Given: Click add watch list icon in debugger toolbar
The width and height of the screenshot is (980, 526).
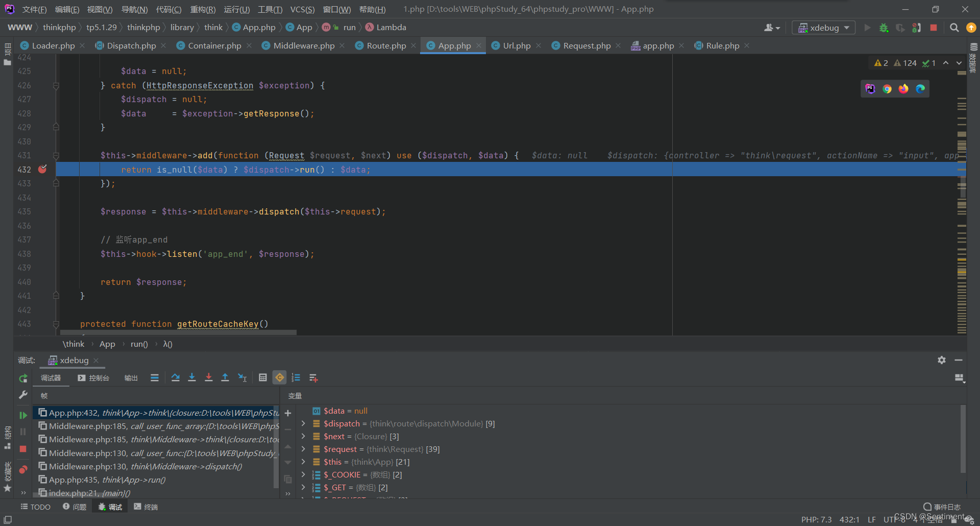Looking at the screenshot, I should point(313,378).
